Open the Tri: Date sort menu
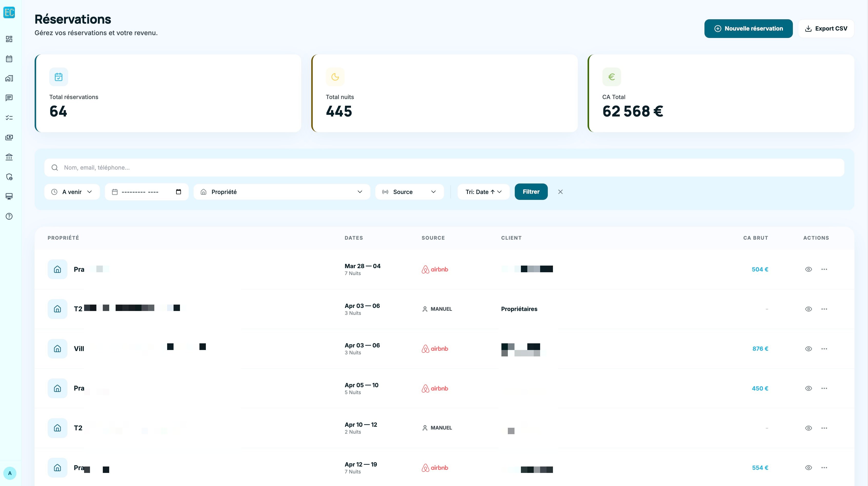The width and height of the screenshot is (868, 486). tap(483, 192)
